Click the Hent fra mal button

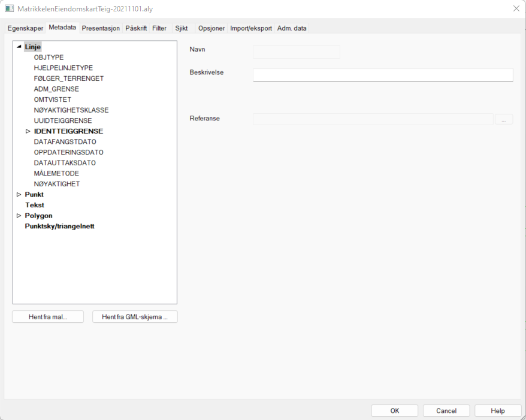click(x=48, y=317)
